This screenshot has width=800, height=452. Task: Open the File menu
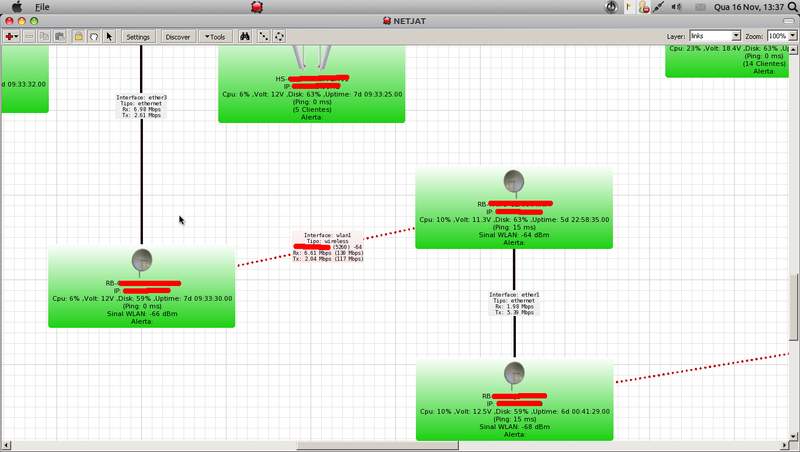click(42, 7)
